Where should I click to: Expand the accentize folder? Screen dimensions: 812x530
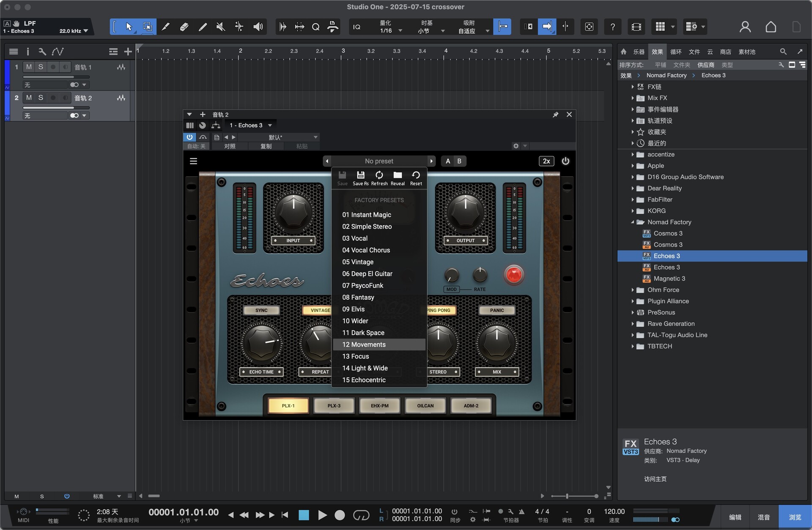633,155
